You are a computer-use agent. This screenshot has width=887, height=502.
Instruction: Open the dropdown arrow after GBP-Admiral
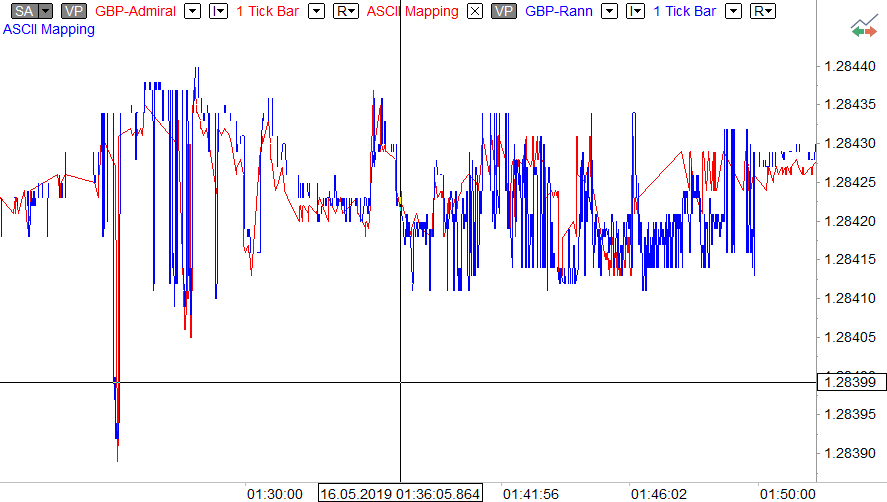click(x=192, y=11)
